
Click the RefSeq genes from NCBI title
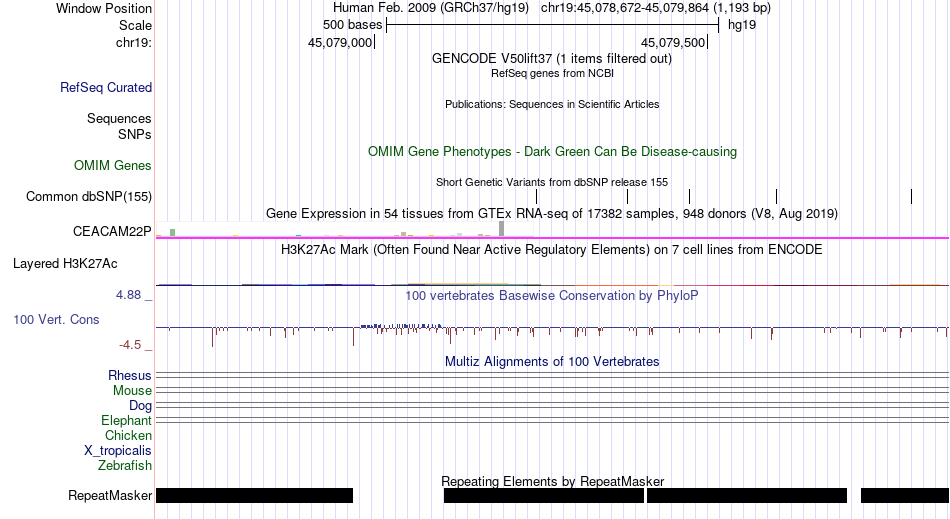click(x=552, y=73)
